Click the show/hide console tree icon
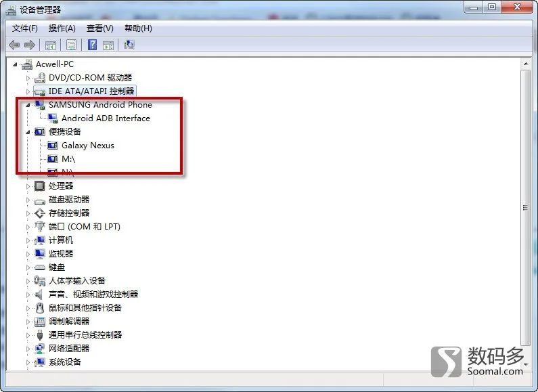538x392 pixels. [x=51, y=45]
